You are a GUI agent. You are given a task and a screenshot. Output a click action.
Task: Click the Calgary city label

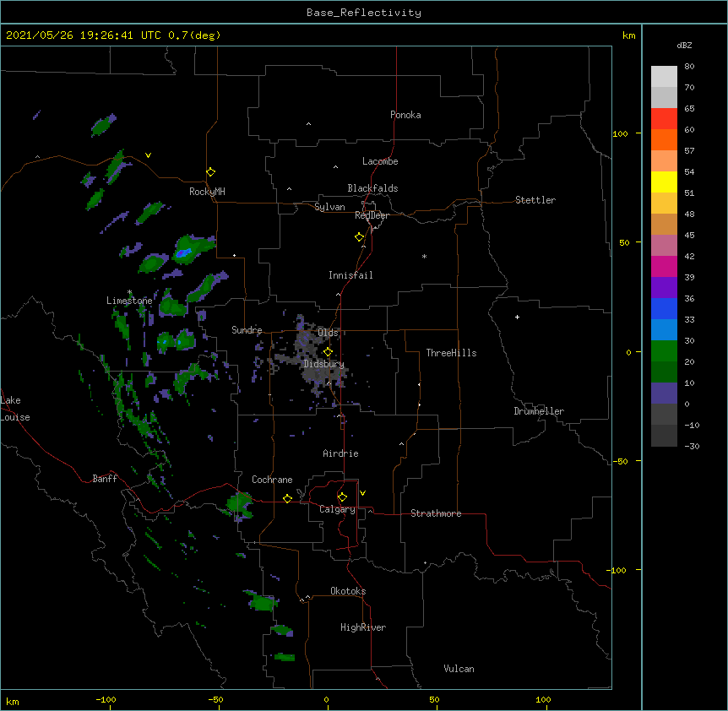pos(338,509)
